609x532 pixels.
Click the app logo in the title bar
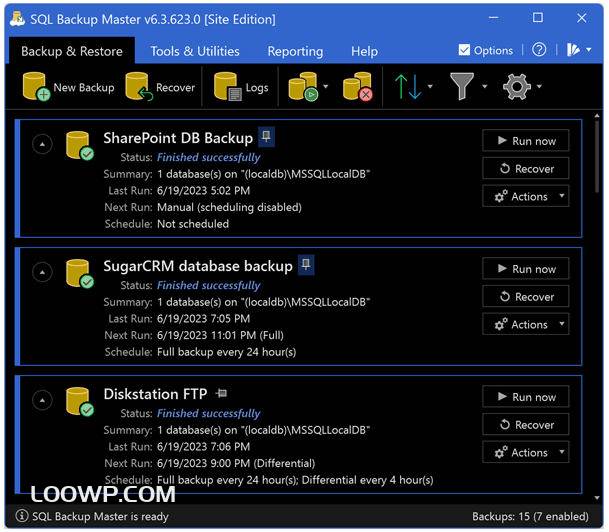[x=17, y=19]
